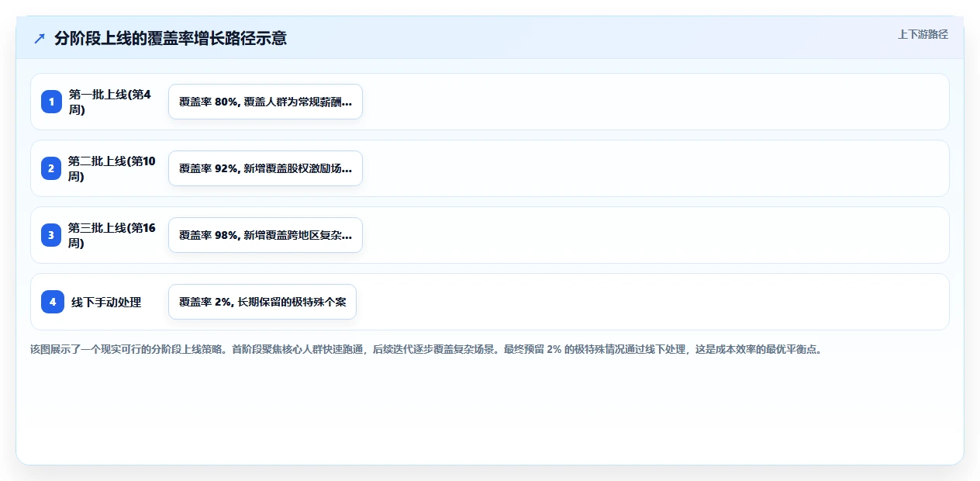This screenshot has height=481, width=980.
Task: Click the upward arrow icon beside the title
Action: 40,39
